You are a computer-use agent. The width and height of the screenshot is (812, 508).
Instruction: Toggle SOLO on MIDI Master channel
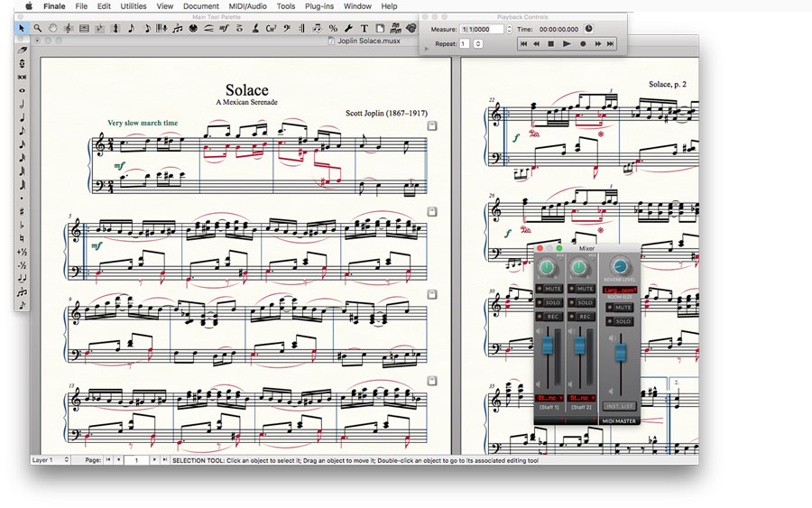620,321
